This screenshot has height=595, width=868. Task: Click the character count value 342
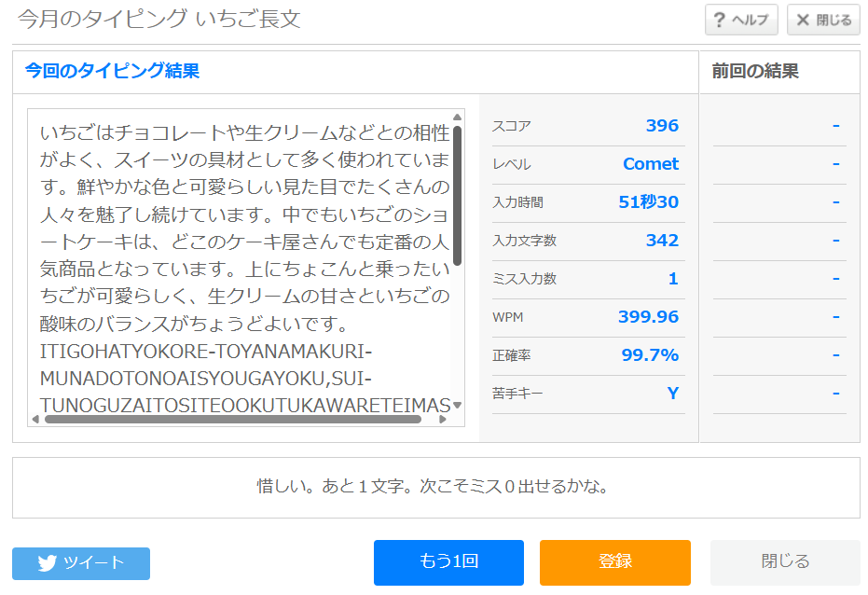pos(662,241)
